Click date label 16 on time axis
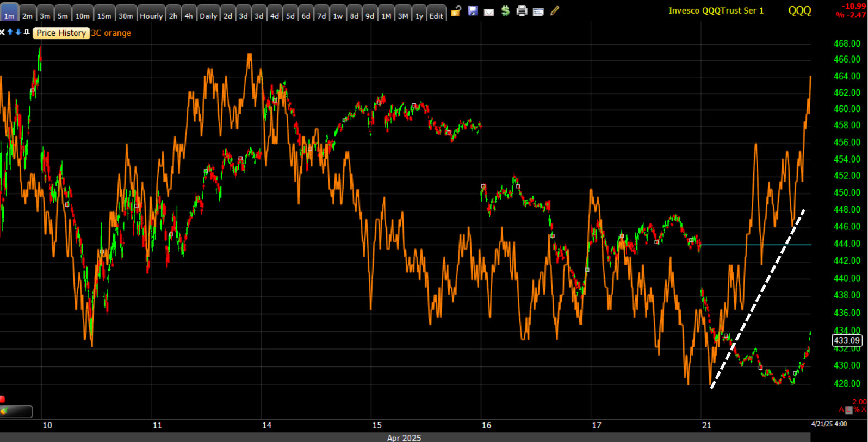Viewport: 868px width, 442px height. pos(486,425)
